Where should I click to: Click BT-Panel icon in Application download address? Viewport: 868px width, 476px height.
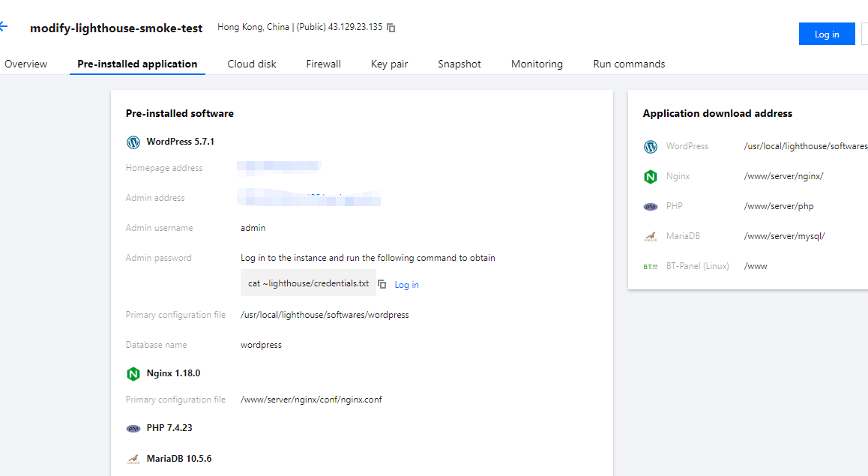point(651,266)
